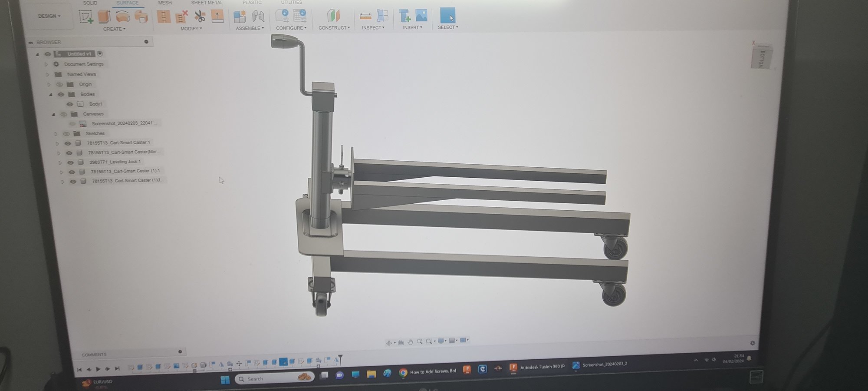Screen dimensions: 868x391
Task: Collapse the Bodies folder
Action: (51, 94)
